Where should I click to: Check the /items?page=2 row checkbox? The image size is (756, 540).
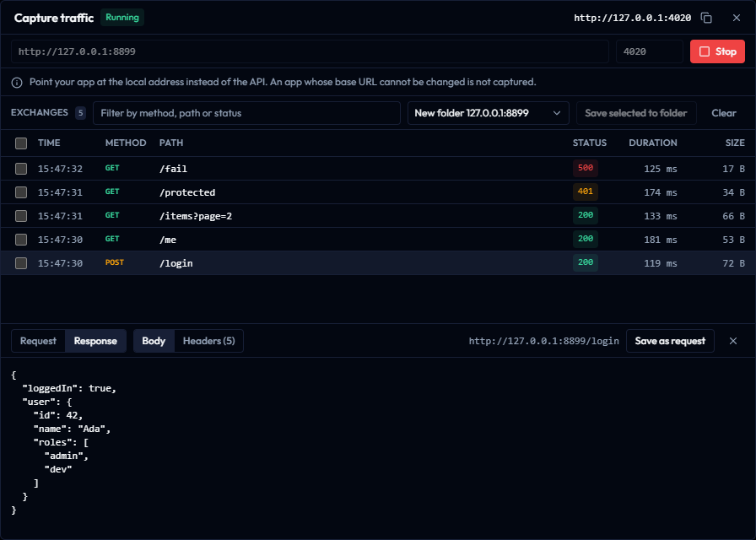[x=21, y=216]
